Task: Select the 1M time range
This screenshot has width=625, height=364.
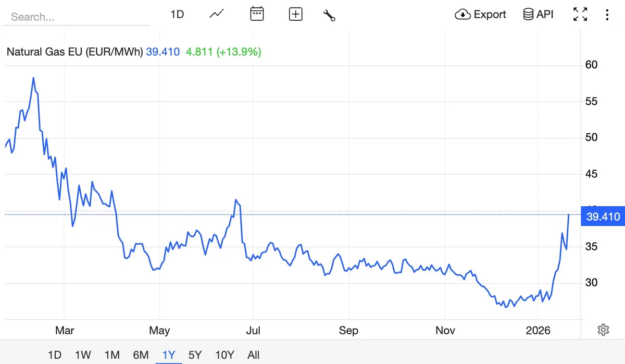Action: tap(112, 355)
